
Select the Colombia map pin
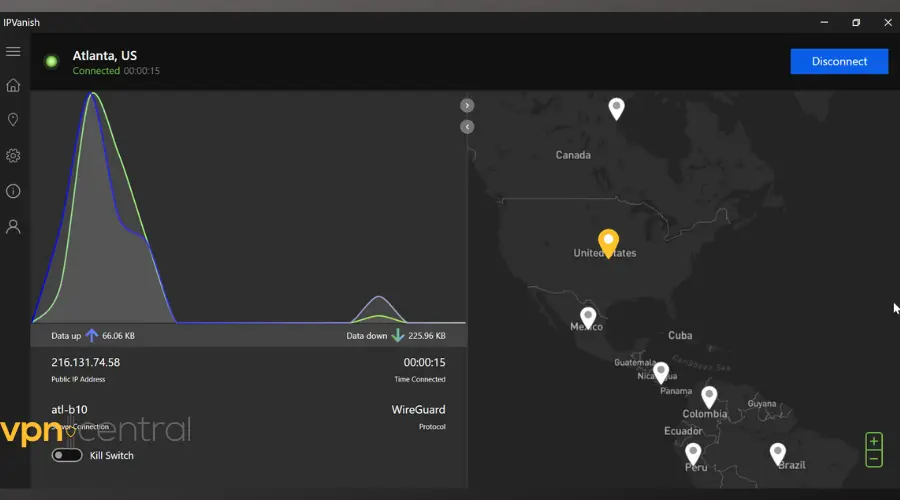[709, 396]
